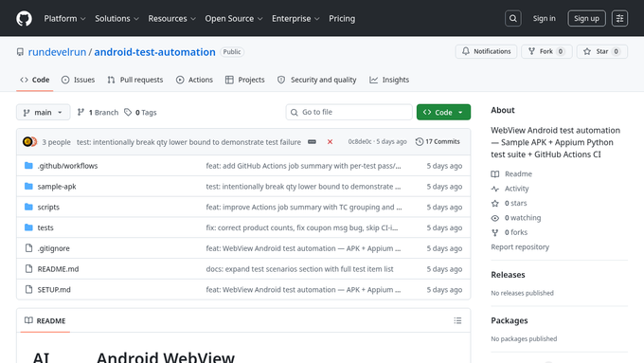Click the repository icon beside rundevelrun

20,52
